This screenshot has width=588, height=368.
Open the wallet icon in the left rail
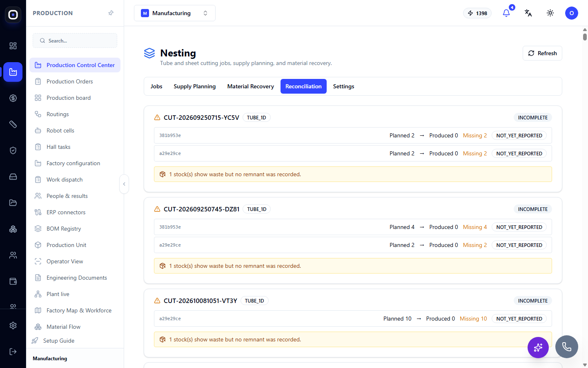pos(13,281)
